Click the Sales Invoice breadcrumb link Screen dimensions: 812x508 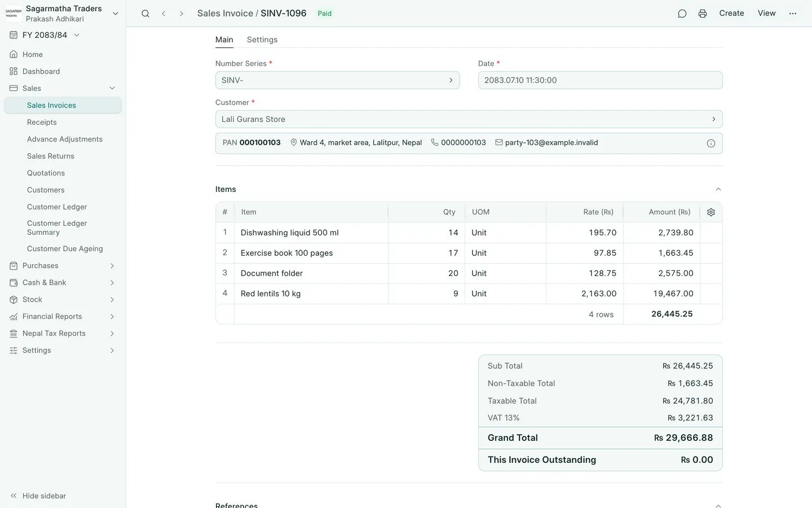pos(225,13)
